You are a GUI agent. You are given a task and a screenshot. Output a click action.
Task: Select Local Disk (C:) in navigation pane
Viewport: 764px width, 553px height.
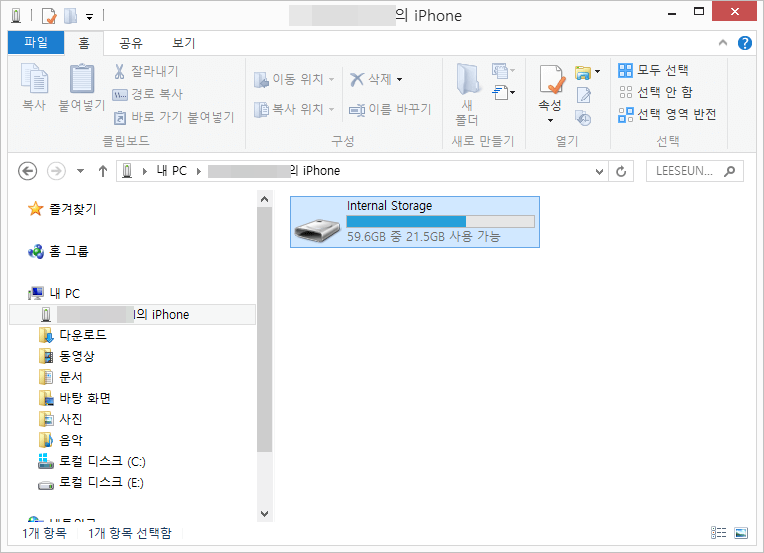click(92, 461)
